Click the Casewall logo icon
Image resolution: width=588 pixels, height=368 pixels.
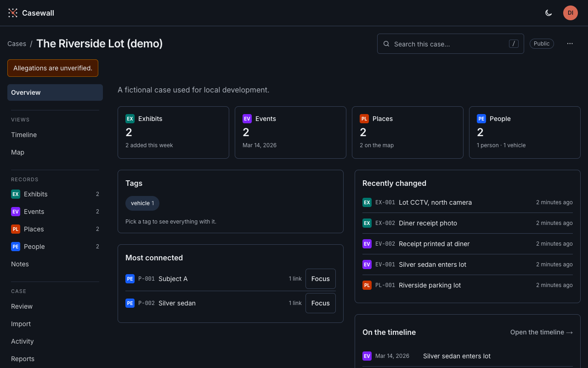(13, 13)
